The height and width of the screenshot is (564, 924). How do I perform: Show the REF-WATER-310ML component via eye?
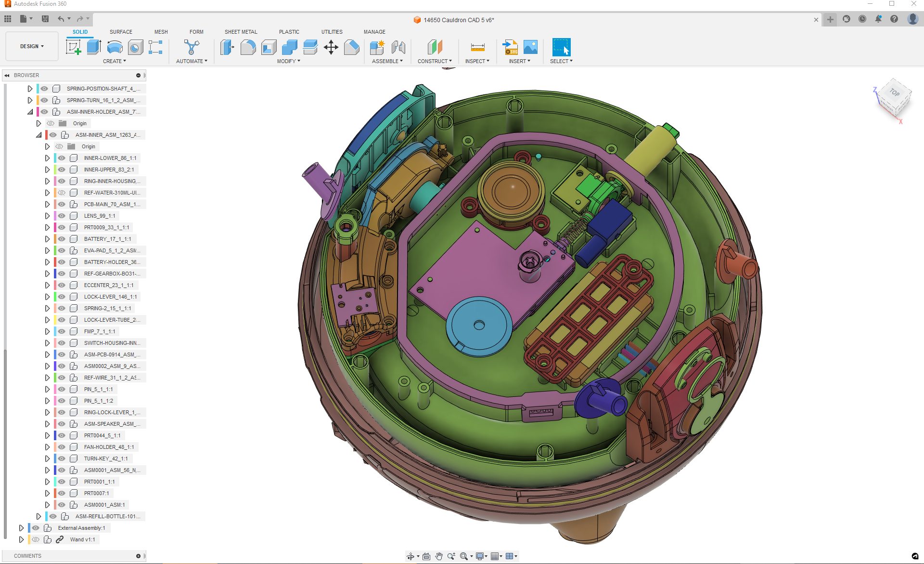62,193
